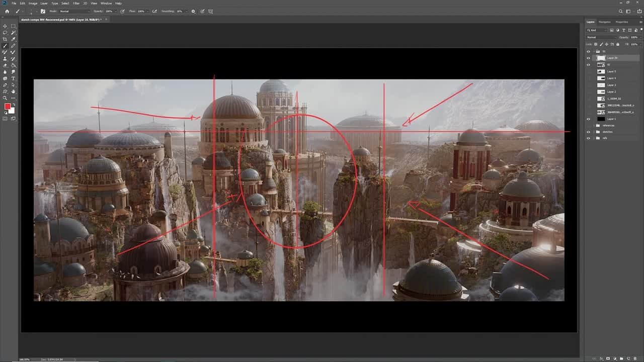Select the Pen tool
Viewport: 644px width, 362px height.
5,85
